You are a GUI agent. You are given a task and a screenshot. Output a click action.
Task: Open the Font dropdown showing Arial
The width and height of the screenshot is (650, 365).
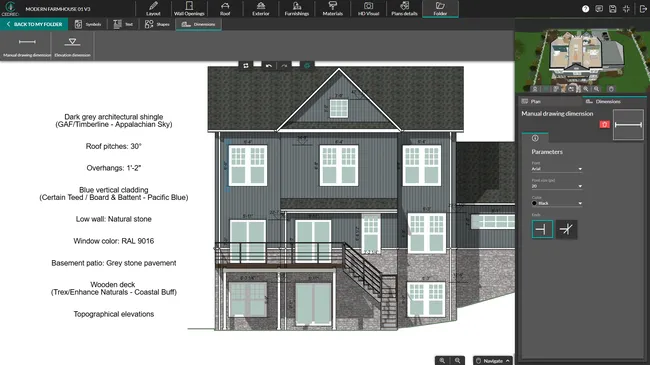click(x=557, y=169)
